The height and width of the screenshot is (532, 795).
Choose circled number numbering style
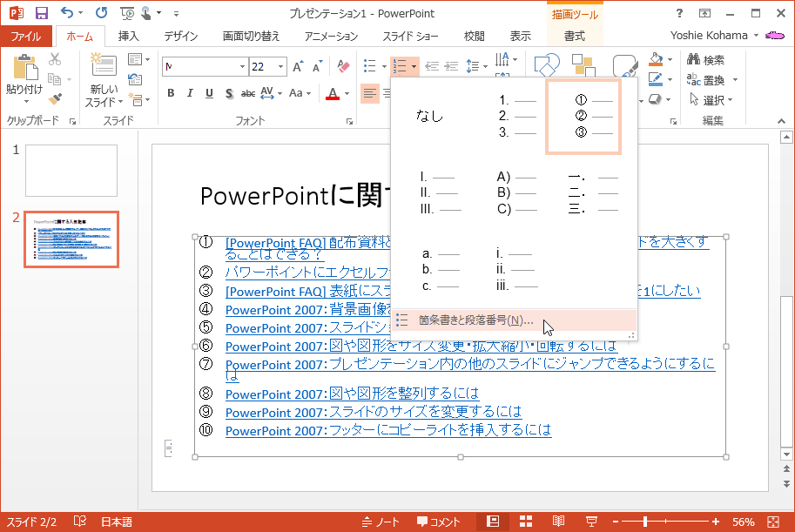pos(583,117)
